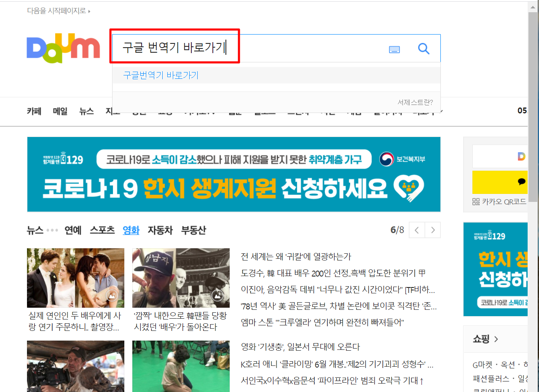Click the 서제스트란? link
Screen dimensions: 539x392
[415, 102]
